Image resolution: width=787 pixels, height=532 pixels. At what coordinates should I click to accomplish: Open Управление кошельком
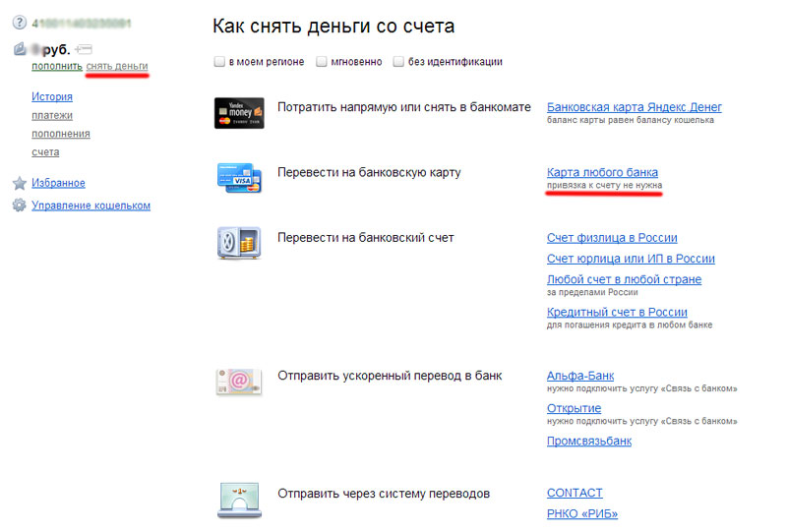tap(91, 206)
